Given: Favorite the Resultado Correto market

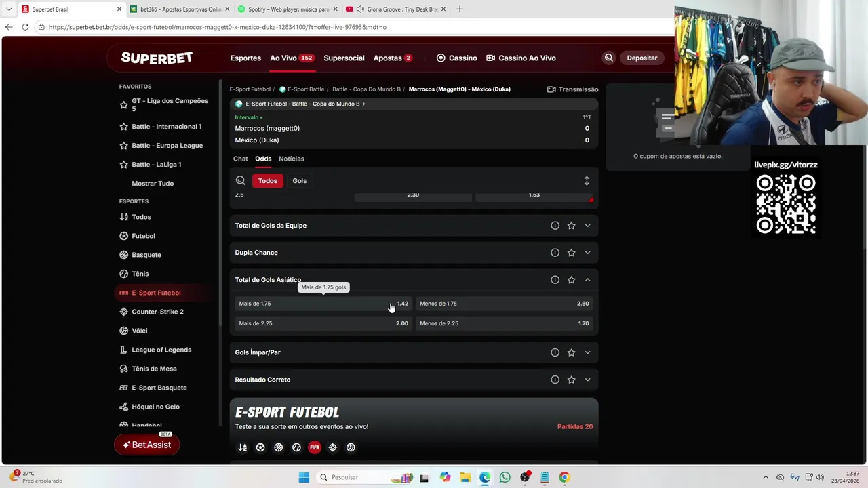Looking at the screenshot, I should (x=571, y=380).
